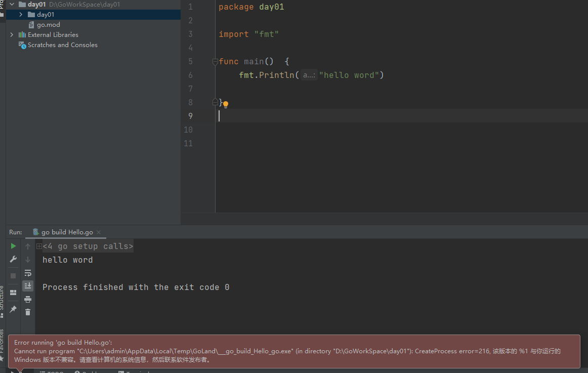Open the go.mod file
Screen dimensions: 588x373
pyautogui.click(x=50, y=24)
